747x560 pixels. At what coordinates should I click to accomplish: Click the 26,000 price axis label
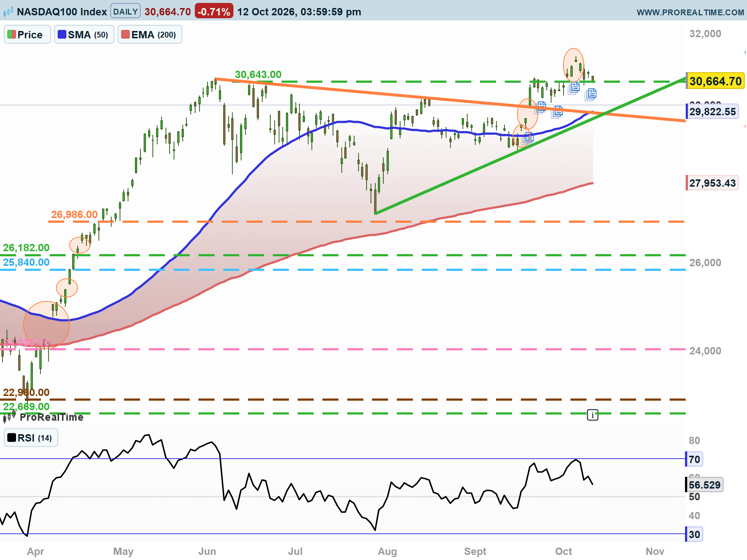(705, 262)
